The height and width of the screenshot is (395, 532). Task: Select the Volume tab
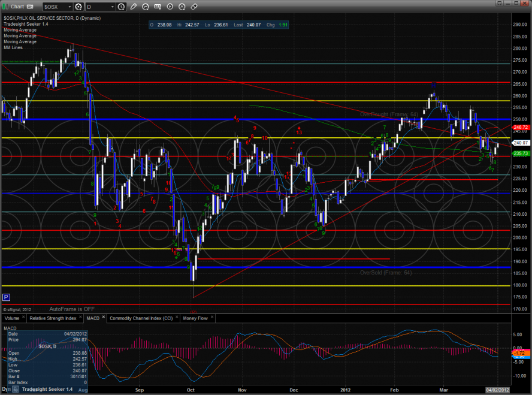pos(12,318)
